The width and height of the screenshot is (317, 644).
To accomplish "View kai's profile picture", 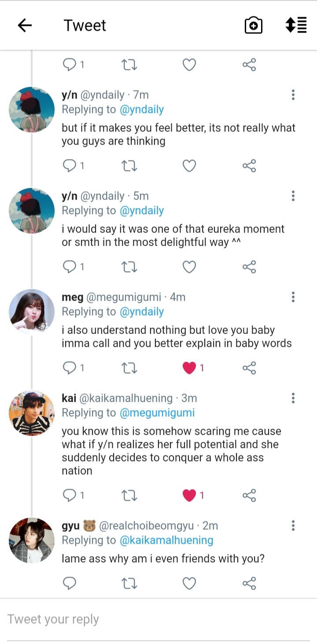I will (x=32, y=413).
